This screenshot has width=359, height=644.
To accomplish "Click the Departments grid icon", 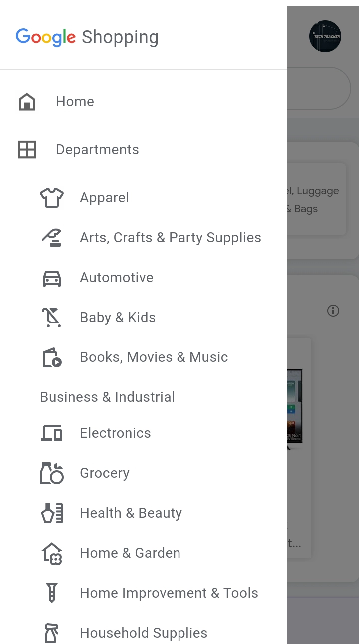I will pos(27,150).
